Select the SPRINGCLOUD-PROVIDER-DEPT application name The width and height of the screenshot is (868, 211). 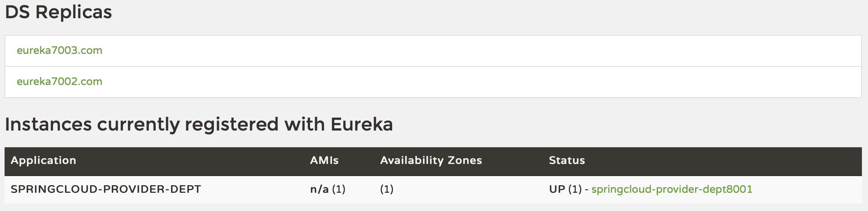[x=106, y=189]
